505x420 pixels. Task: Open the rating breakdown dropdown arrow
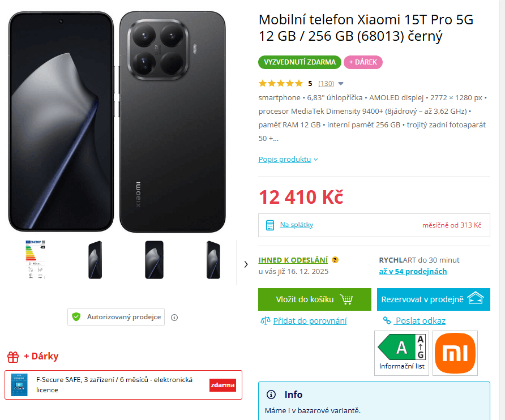[340, 83]
